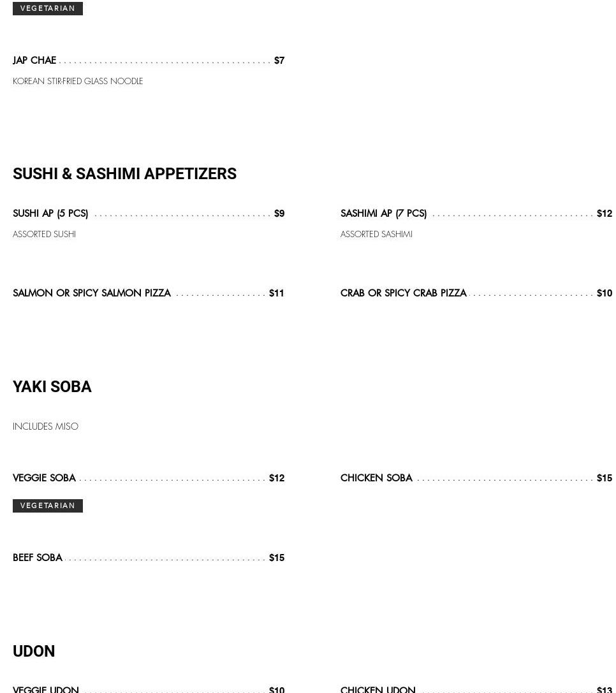Click the $11 price of Salmon Pizza
The width and height of the screenshot is (616, 693).
276,293
